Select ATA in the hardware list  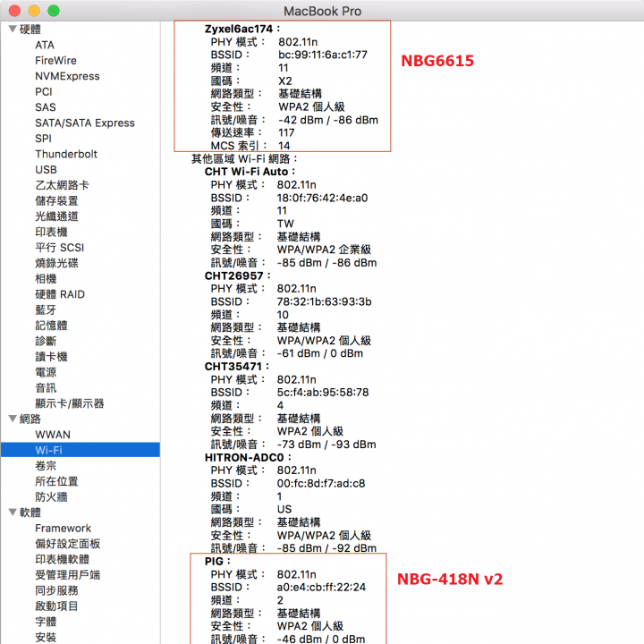[x=45, y=45]
